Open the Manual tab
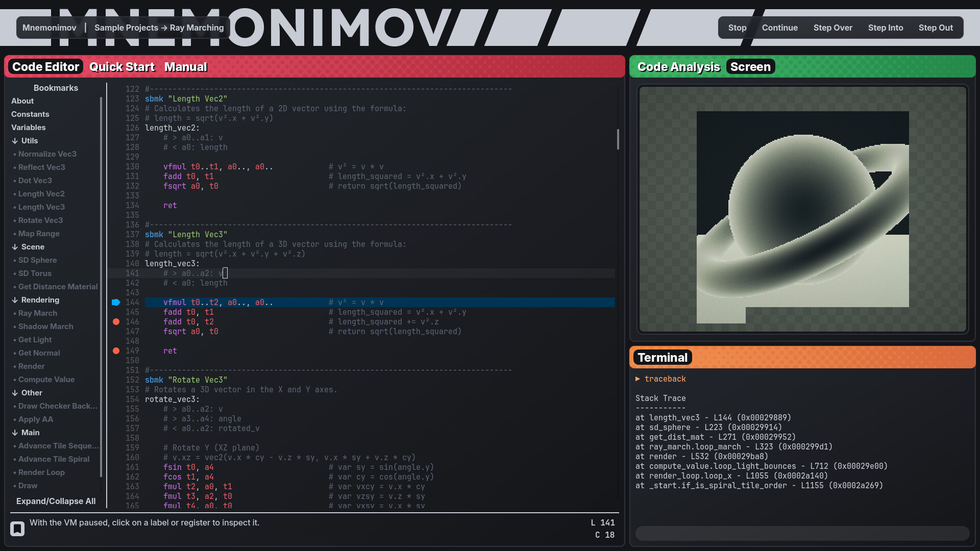 tap(185, 67)
